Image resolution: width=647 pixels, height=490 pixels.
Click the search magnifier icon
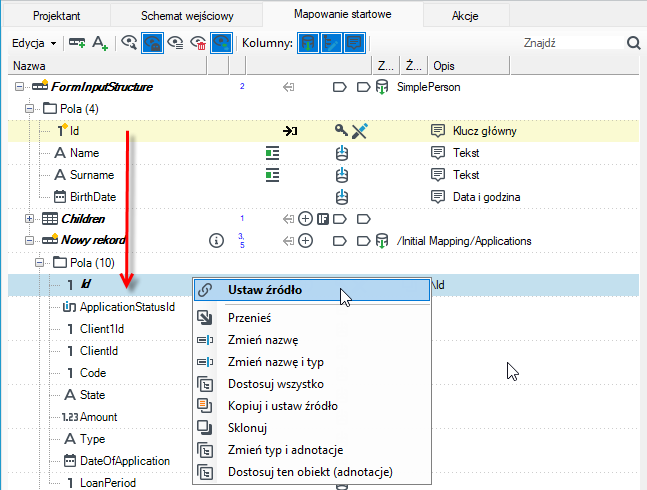pyautogui.click(x=633, y=42)
